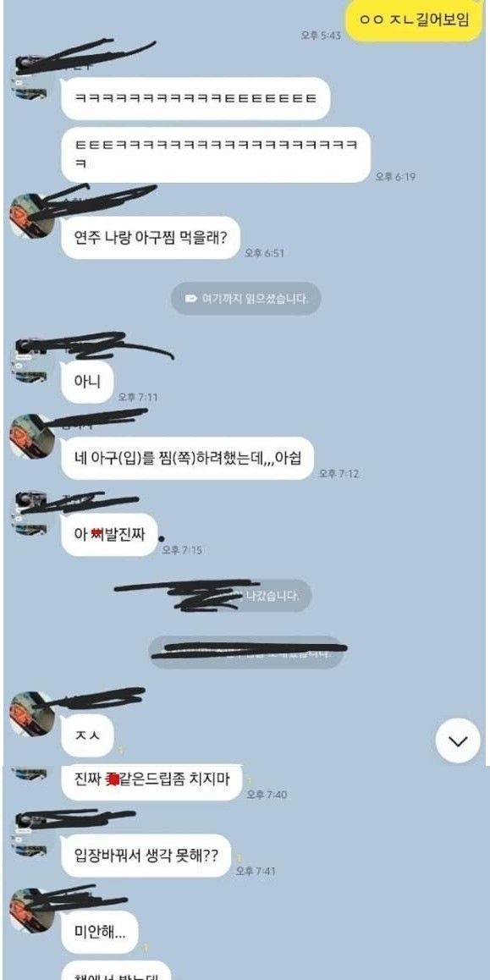Screen dimensions: 490x980
Task: Select the '미안해...' message bubble
Action: (x=99, y=932)
